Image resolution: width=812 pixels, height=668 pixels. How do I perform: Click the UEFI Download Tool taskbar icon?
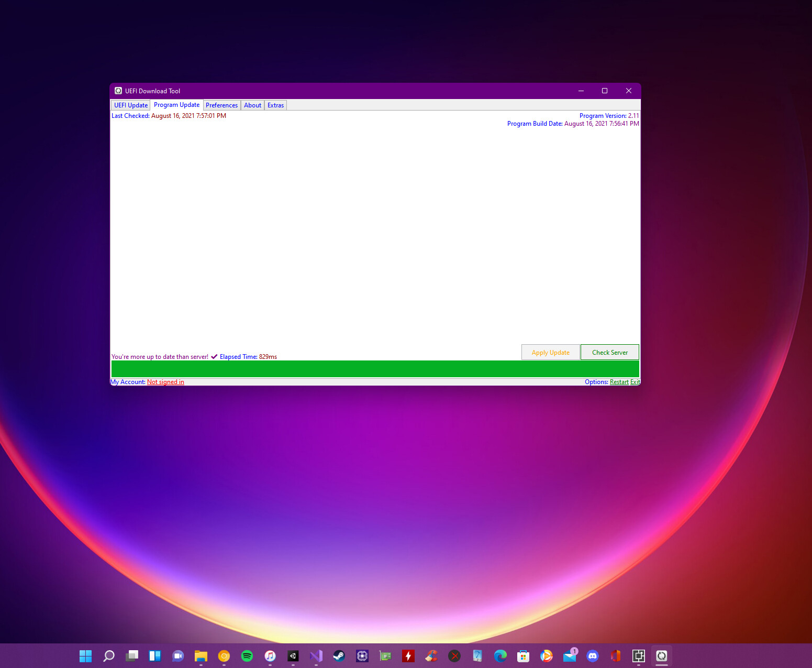662,656
